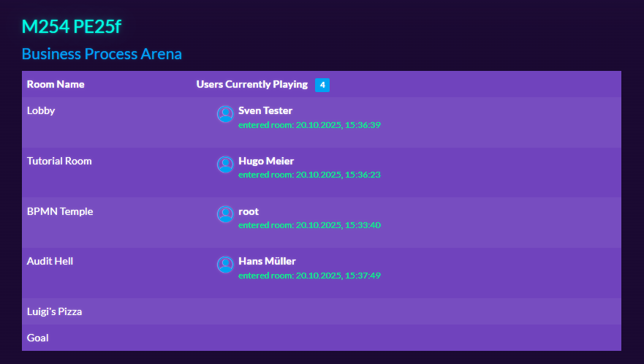Screen dimensions: 644x364
Task: Click Hans Müller's entered room timestamp
Action: click(x=309, y=276)
